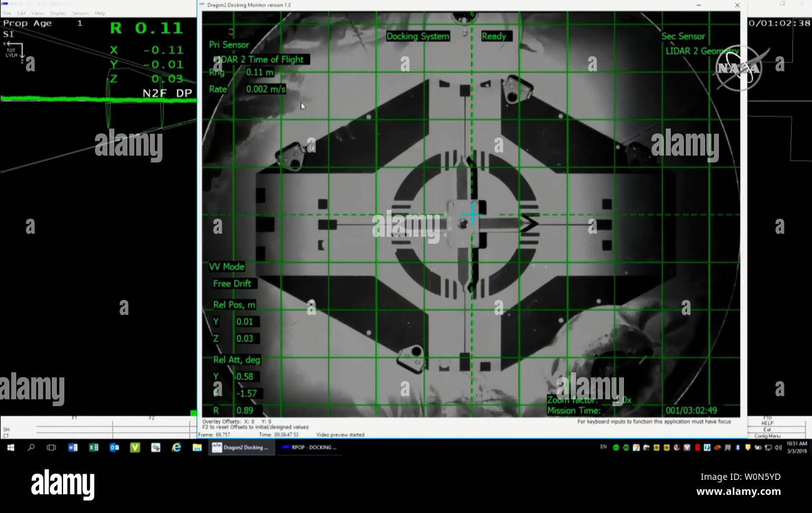The height and width of the screenshot is (513, 812).
Task: Open Task View on the taskbar
Action: 51,447
